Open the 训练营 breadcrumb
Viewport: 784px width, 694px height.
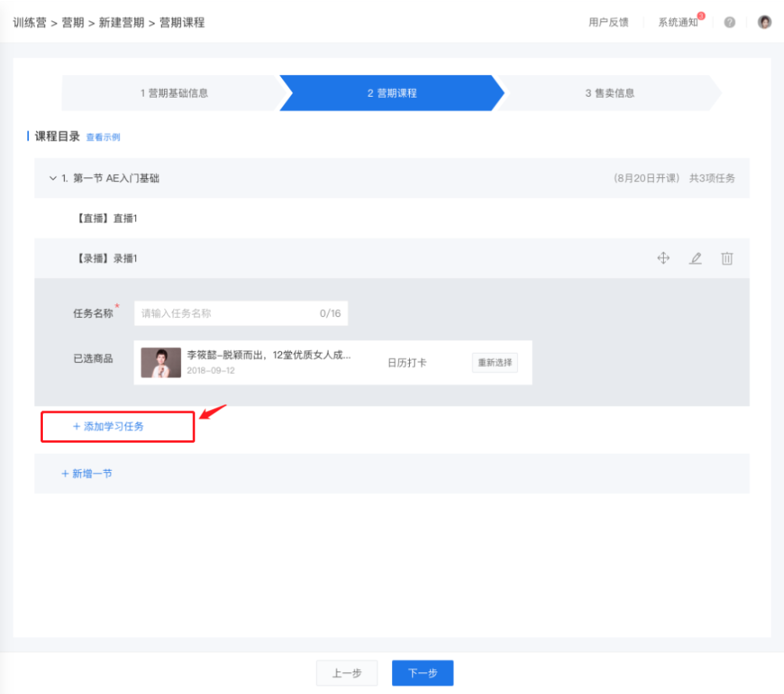coord(30,23)
